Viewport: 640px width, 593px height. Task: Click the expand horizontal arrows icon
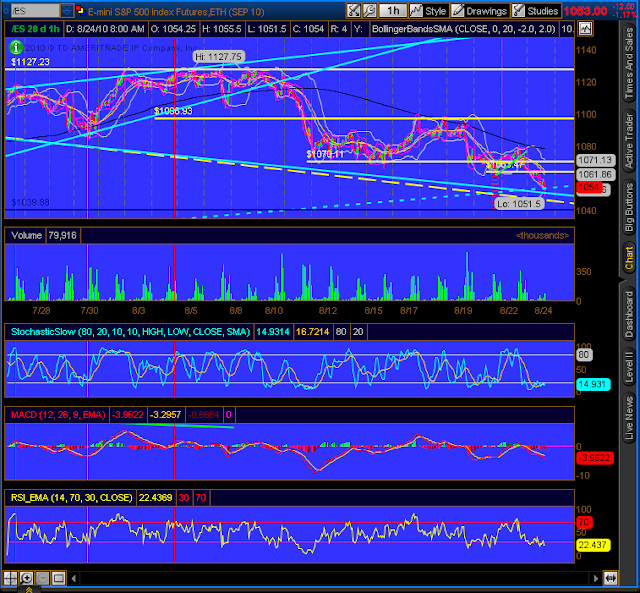pyautogui.click(x=611, y=578)
